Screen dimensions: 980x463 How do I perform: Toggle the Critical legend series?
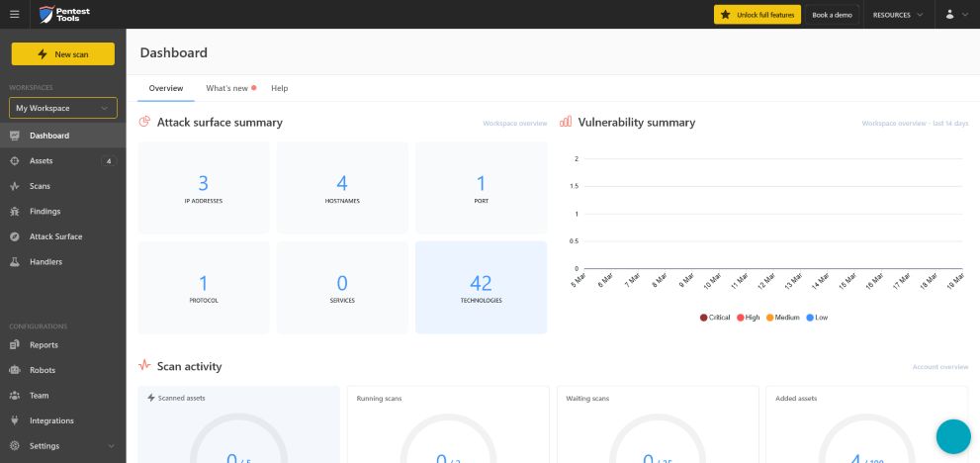(x=703, y=318)
